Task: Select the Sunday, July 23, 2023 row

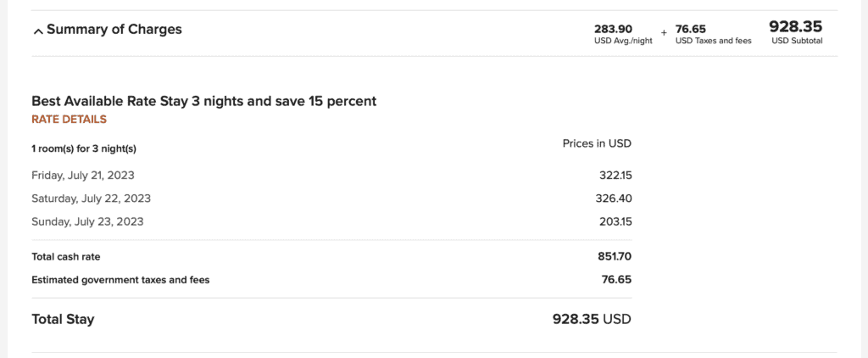Action: [87, 221]
